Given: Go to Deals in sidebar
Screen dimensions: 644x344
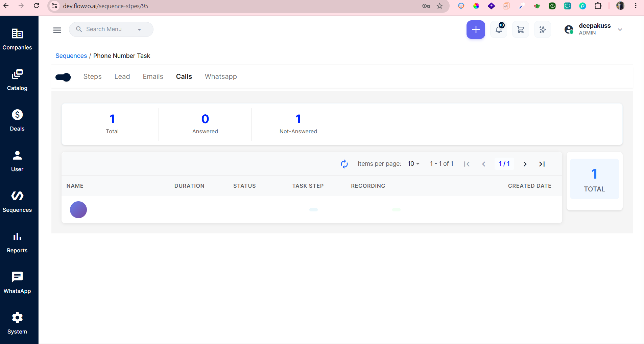Looking at the screenshot, I should (17, 121).
